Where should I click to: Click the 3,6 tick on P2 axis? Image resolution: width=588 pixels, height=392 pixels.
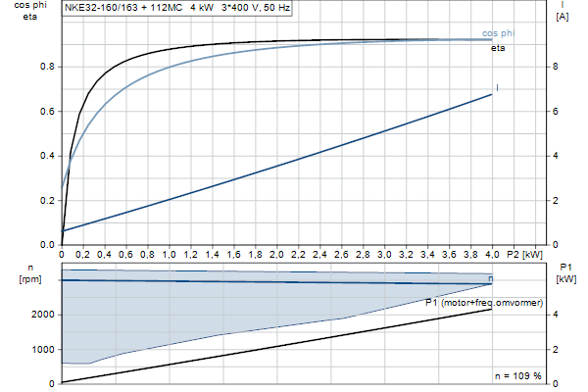[x=449, y=255]
